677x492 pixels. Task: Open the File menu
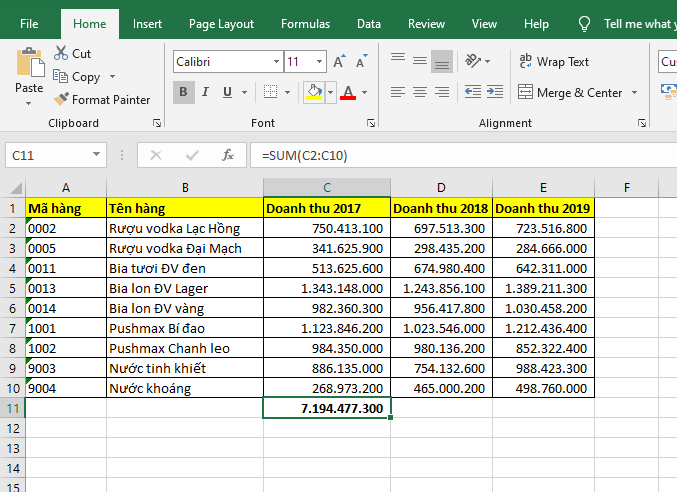(x=30, y=24)
